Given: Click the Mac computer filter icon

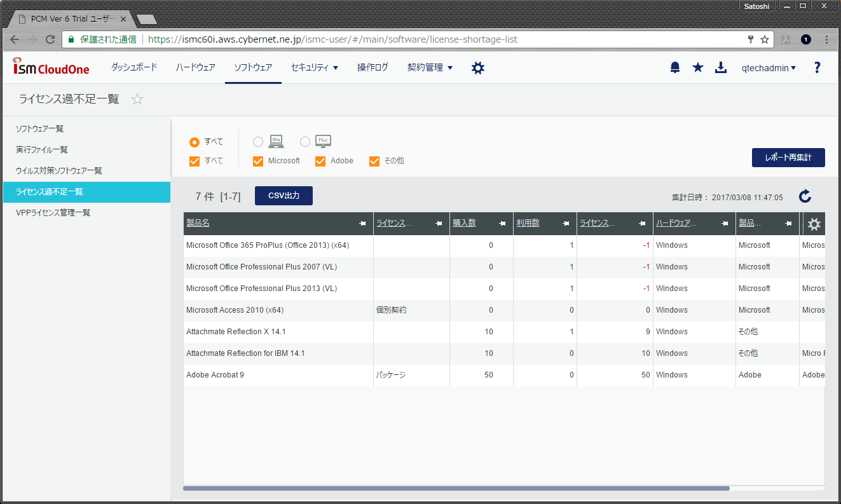Looking at the screenshot, I should tap(324, 141).
